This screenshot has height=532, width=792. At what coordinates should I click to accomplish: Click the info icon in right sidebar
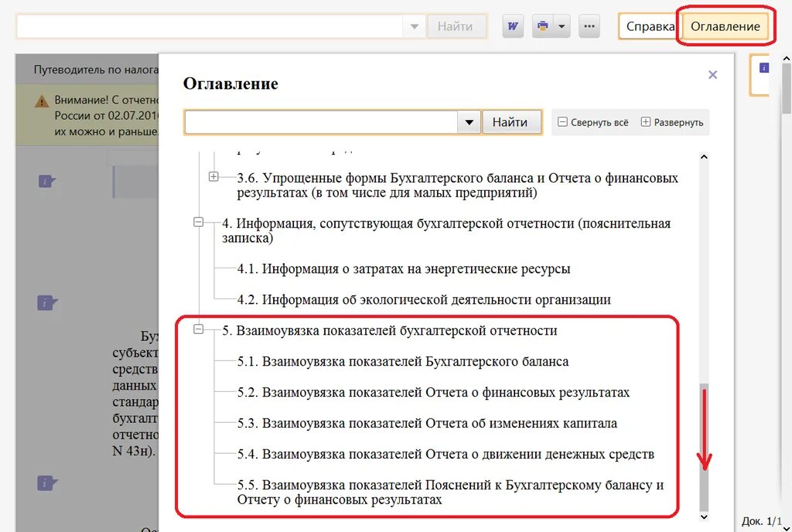(763, 67)
